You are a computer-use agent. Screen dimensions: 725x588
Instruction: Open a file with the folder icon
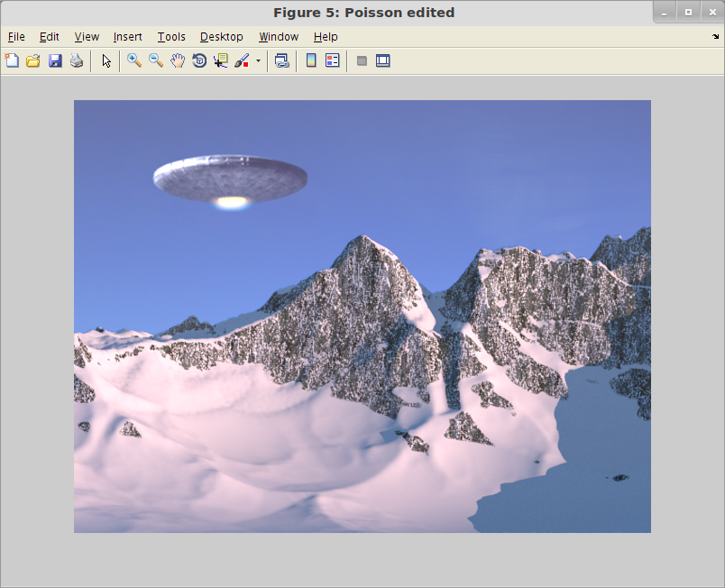click(x=33, y=60)
